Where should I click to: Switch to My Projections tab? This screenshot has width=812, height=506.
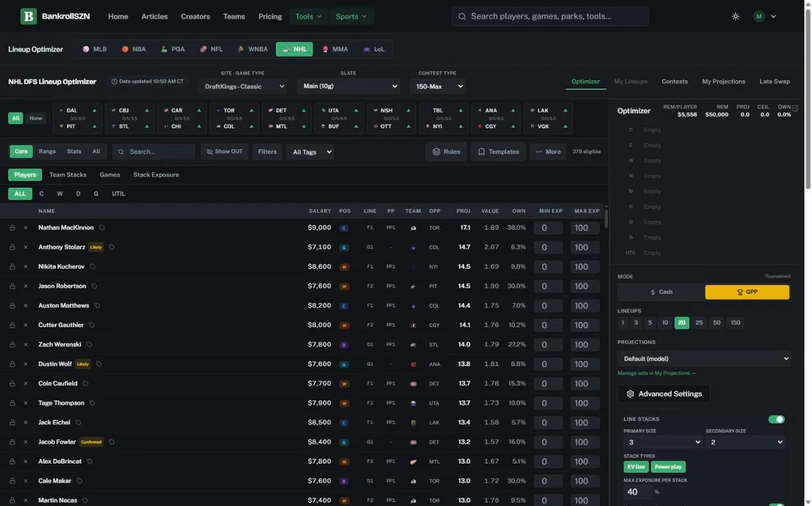click(723, 81)
